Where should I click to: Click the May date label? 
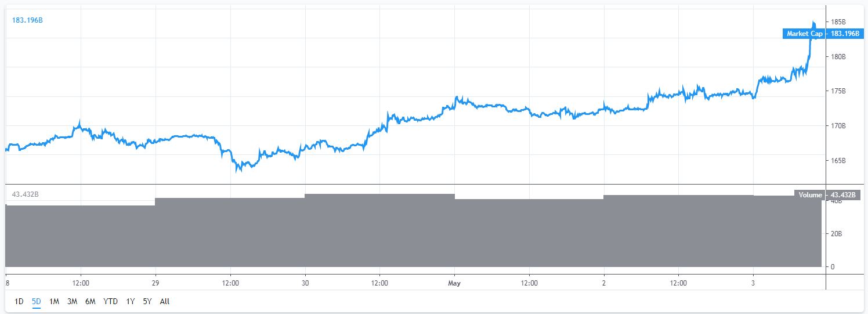coord(454,283)
